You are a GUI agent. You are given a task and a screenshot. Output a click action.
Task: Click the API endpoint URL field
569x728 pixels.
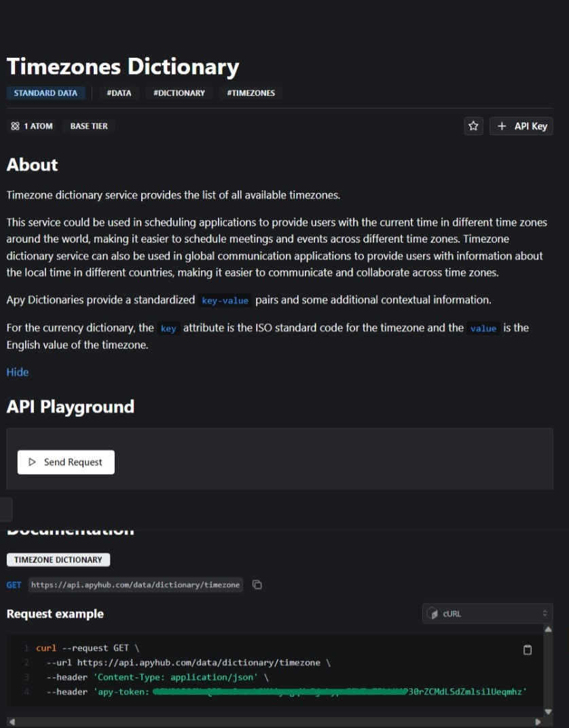point(136,585)
